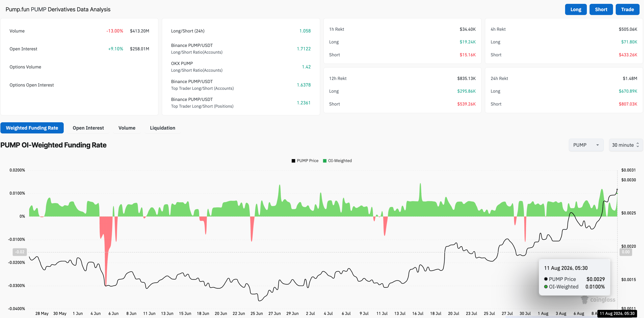Click the Volume value $413.20M
The width and height of the screenshot is (644, 318).
click(140, 31)
